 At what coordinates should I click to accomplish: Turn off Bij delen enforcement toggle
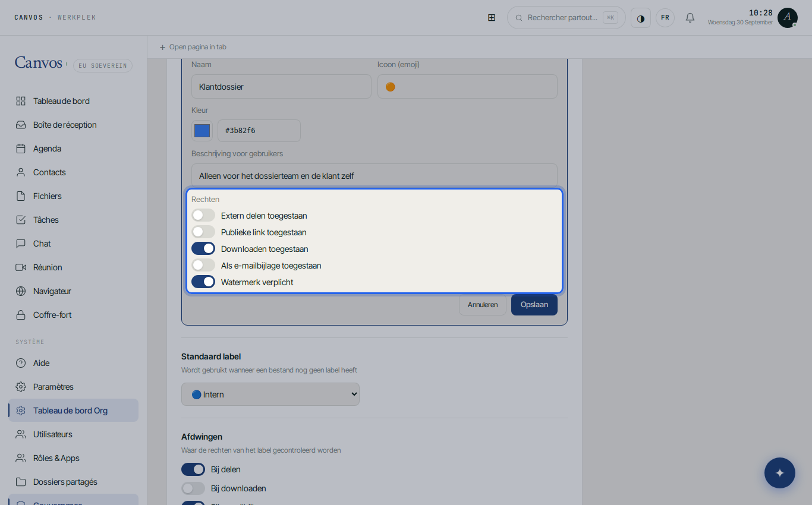click(x=193, y=469)
